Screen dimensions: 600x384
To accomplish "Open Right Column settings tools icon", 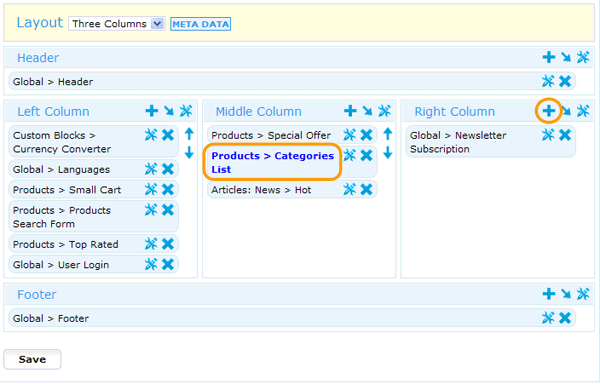I will tap(583, 111).
